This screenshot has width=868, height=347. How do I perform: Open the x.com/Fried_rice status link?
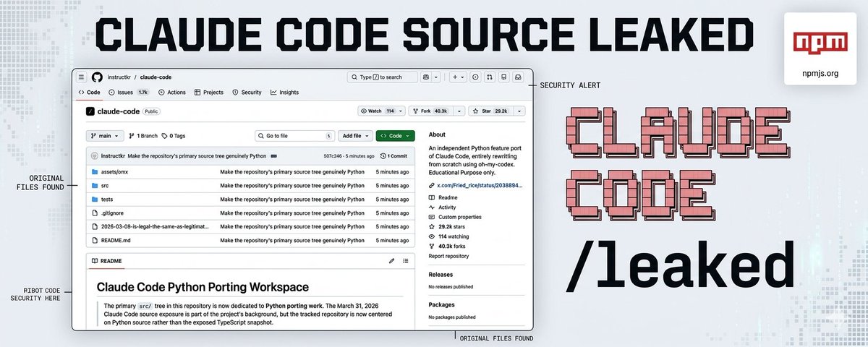[480, 185]
